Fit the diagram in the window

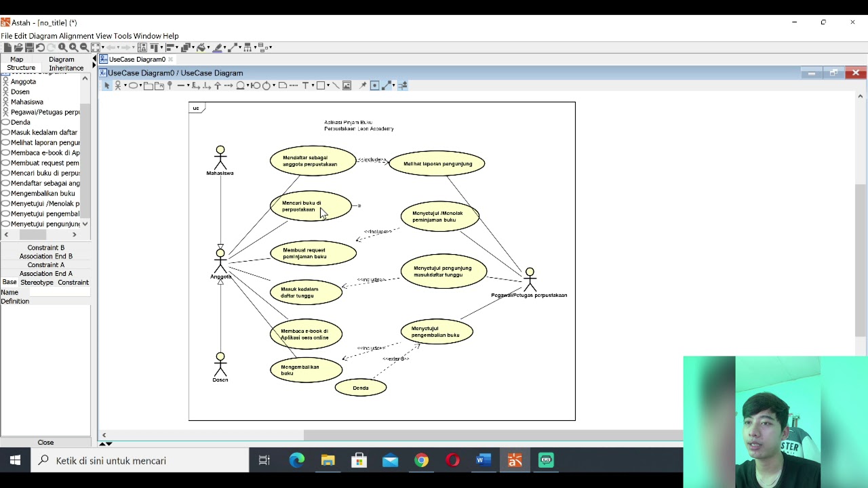point(96,47)
